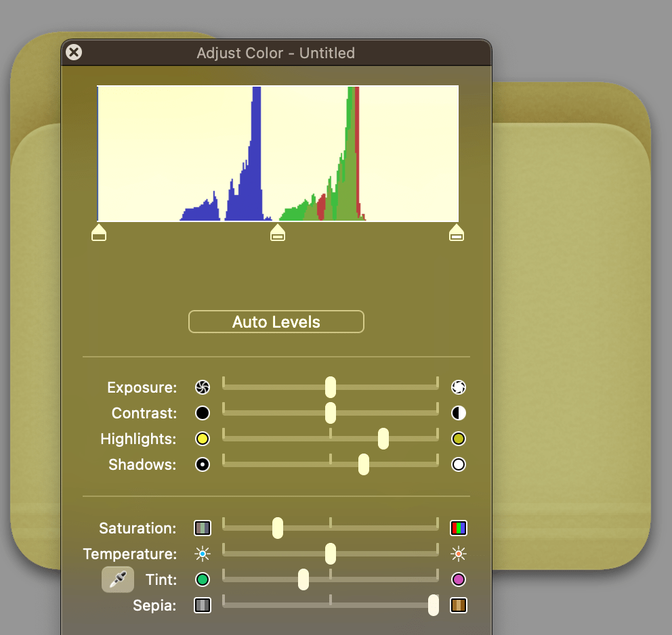Click the 'Adjust Color - Untitled' title bar
This screenshot has width=672, height=635.
(276, 53)
